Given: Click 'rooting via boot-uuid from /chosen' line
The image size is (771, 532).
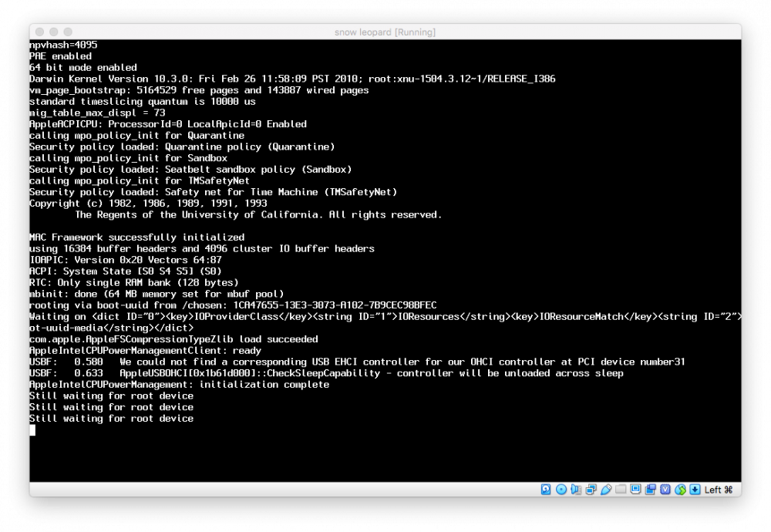Looking at the screenshot, I should coord(233,305).
